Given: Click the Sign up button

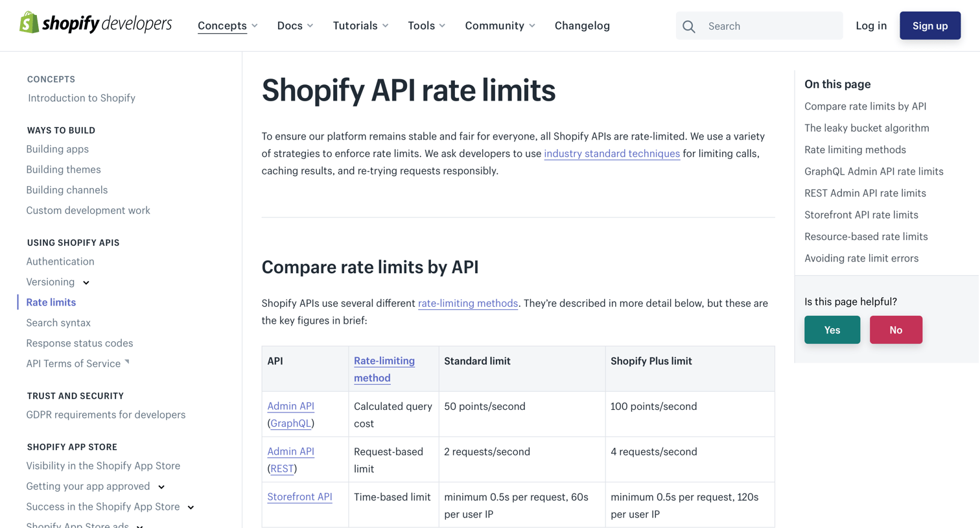Looking at the screenshot, I should [x=929, y=26].
